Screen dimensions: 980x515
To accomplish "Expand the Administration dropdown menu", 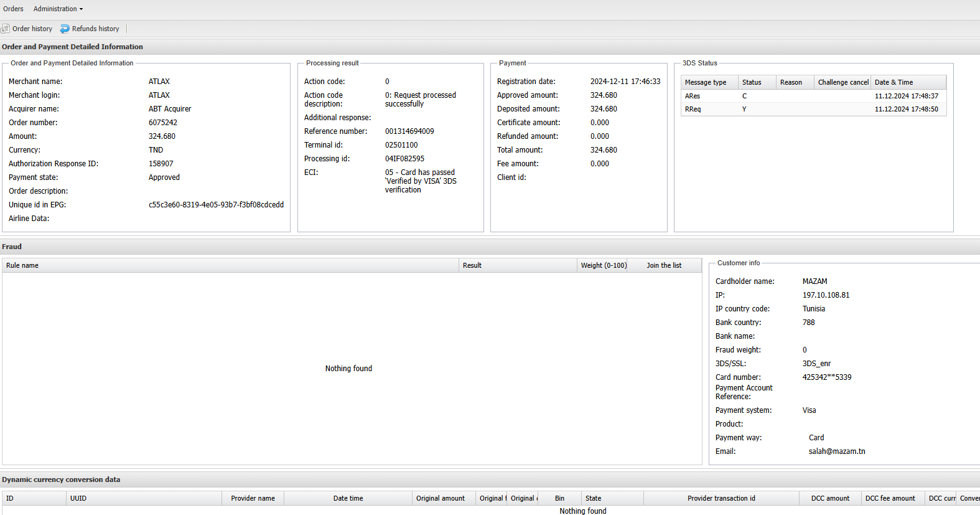I will [58, 9].
